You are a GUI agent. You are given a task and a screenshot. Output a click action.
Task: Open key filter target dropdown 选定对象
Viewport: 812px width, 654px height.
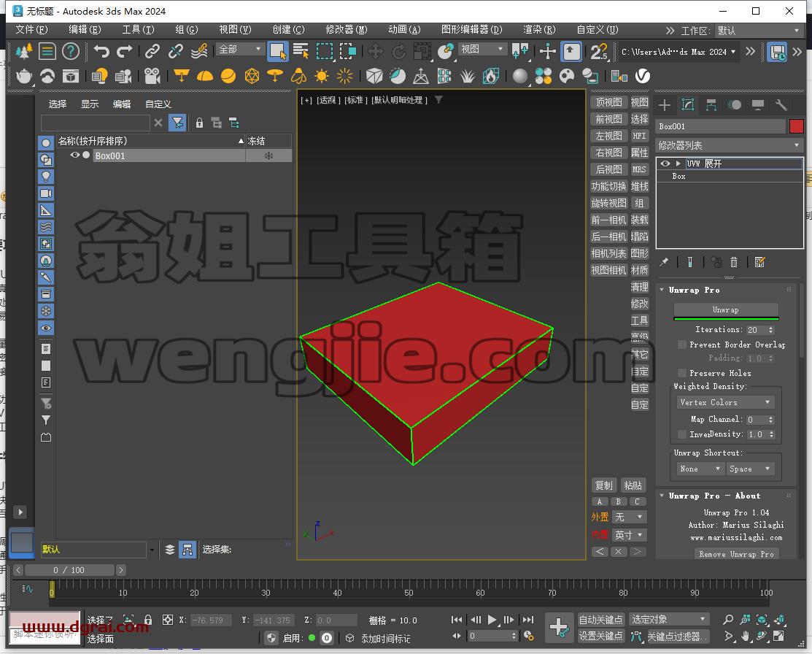coord(669,619)
